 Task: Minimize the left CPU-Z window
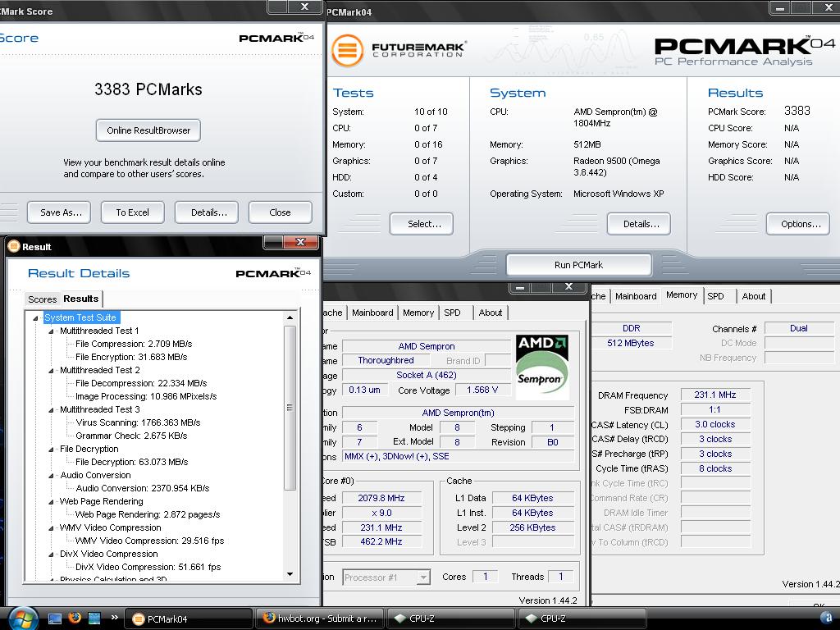[x=519, y=288]
